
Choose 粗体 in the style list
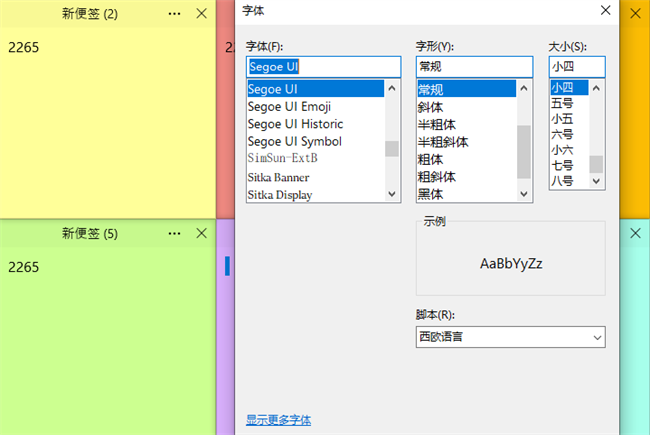(x=431, y=159)
